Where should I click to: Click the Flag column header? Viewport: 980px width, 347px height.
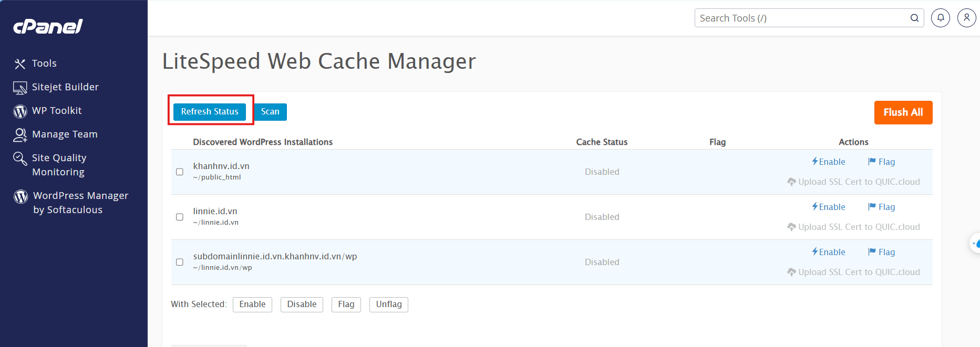[717, 142]
